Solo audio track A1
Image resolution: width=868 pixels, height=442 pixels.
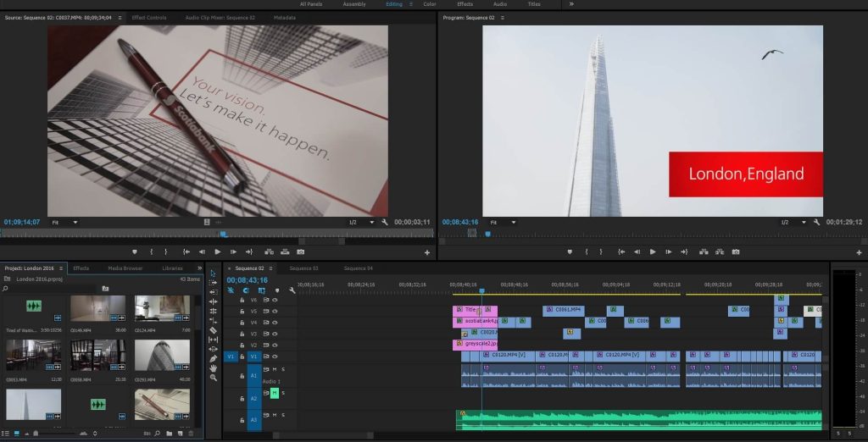[283, 369]
